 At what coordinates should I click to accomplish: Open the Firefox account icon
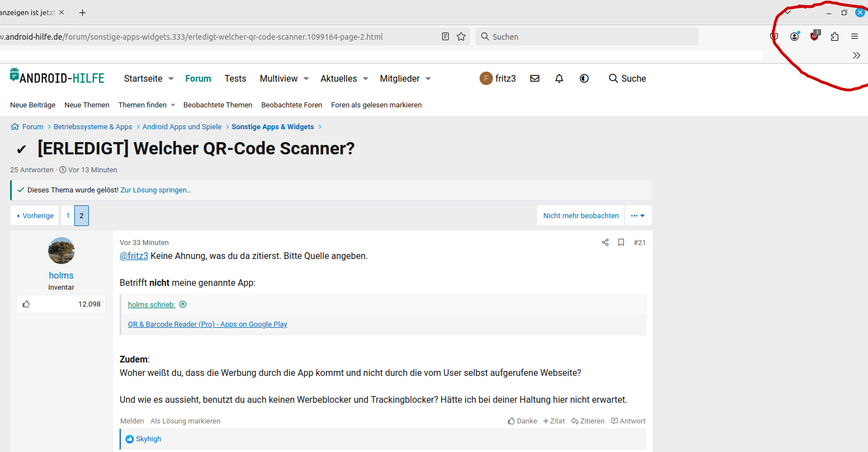pos(794,36)
